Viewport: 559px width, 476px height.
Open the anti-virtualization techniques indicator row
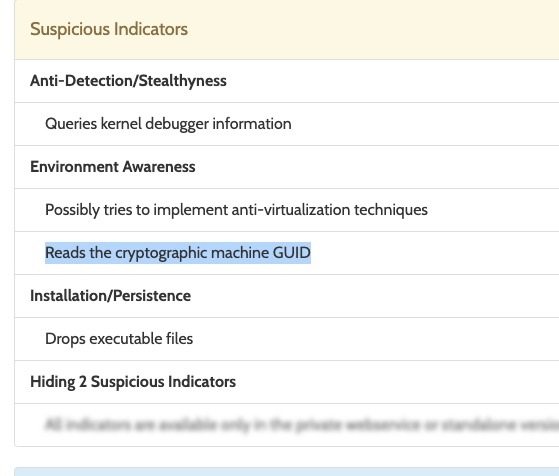coord(287,210)
